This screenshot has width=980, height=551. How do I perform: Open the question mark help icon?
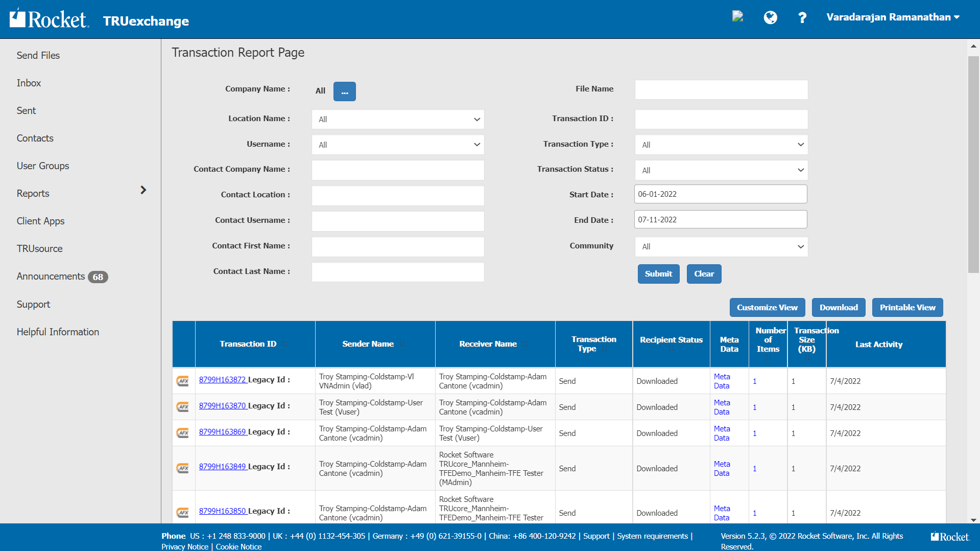tap(802, 18)
